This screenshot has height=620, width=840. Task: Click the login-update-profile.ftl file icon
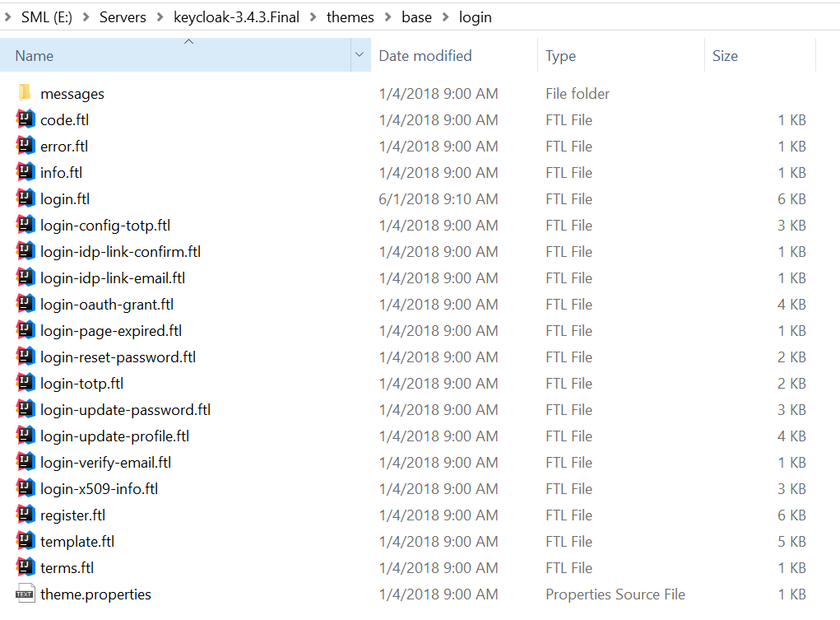pos(26,435)
